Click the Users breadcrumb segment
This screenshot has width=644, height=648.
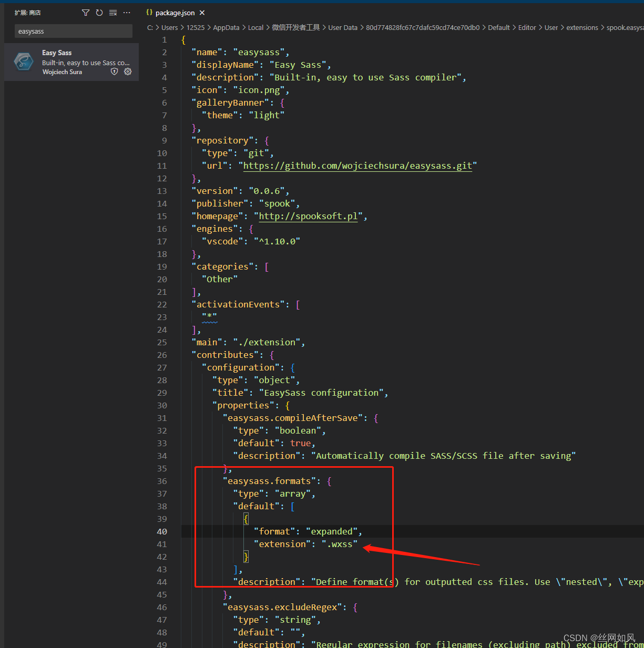[x=170, y=28]
